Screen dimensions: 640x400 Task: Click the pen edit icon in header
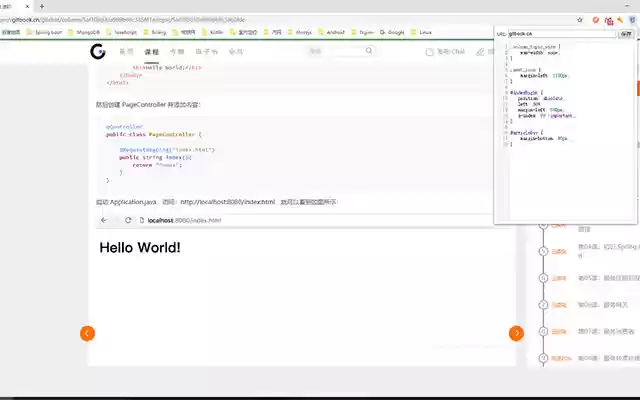point(480,52)
